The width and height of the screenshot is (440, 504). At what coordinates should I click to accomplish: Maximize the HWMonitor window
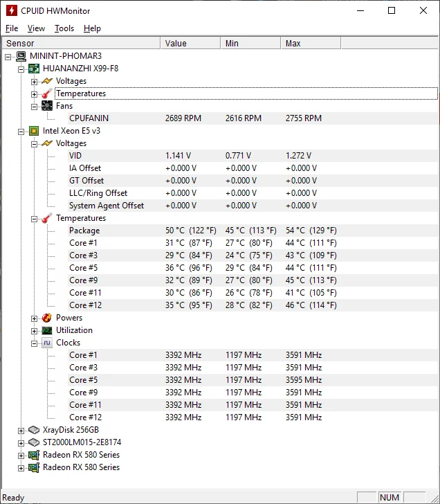tap(392, 10)
